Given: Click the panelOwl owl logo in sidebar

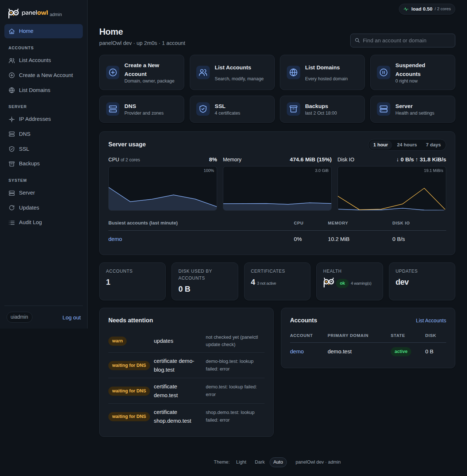Looking at the screenshot, I should 13,13.
